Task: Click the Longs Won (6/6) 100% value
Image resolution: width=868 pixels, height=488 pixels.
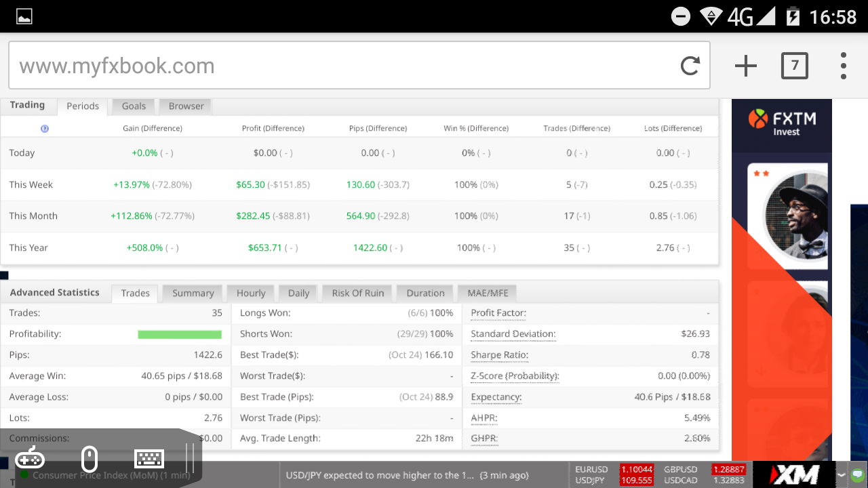Action: point(431,313)
